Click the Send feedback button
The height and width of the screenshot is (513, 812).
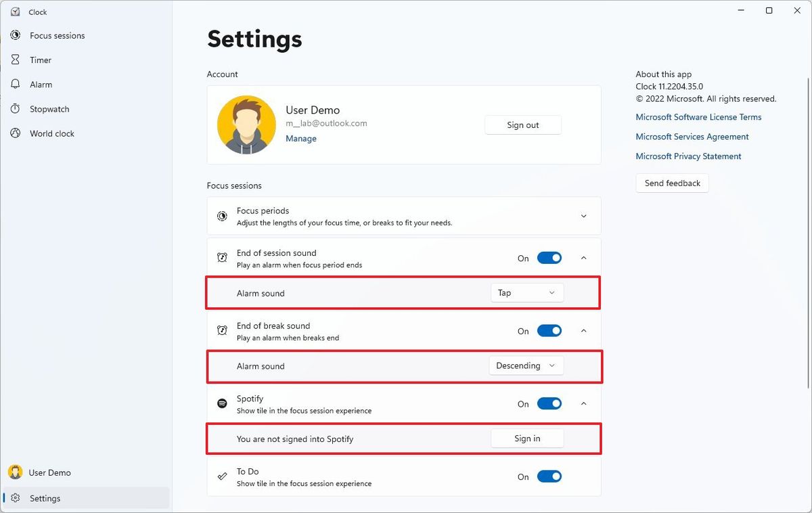click(x=672, y=183)
